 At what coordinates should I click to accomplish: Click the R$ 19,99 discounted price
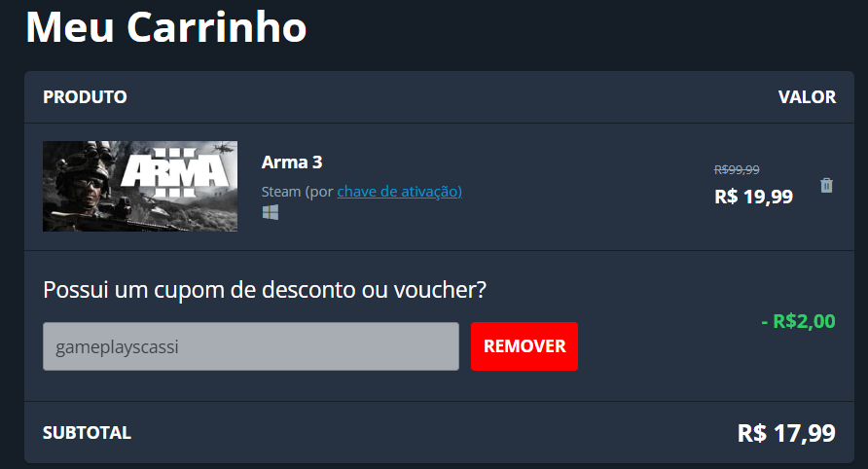click(753, 197)
